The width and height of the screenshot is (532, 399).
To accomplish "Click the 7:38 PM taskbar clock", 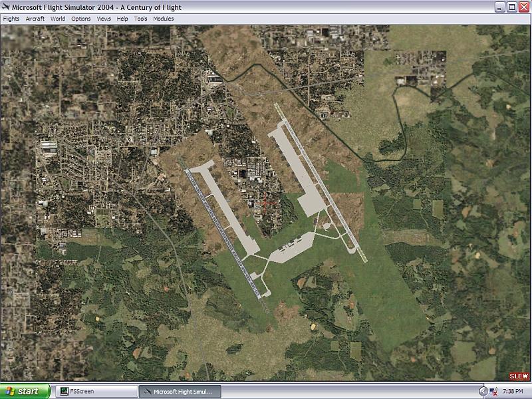I will 513,391.
